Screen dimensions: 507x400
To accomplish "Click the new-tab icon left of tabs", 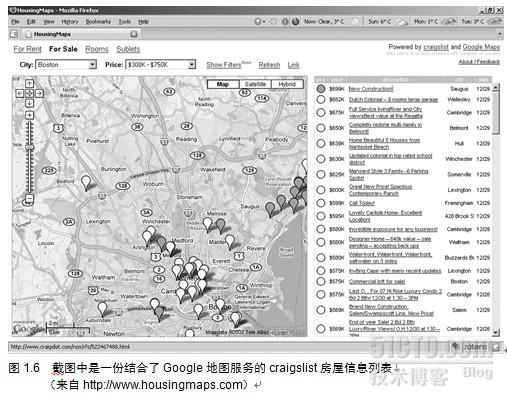I will tap(14, 34).
